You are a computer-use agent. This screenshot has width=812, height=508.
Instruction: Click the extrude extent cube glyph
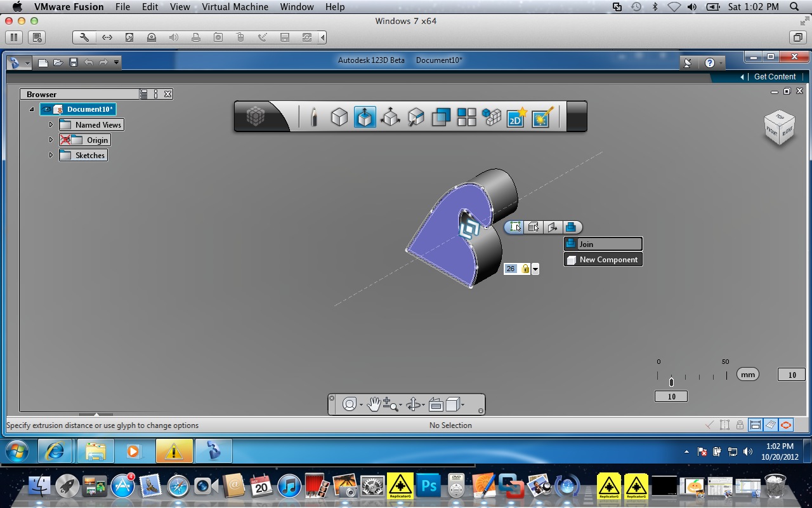pos(534,227)
